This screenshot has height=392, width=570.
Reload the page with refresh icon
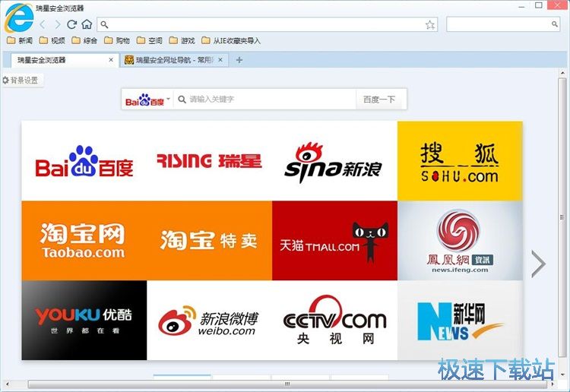coord(71,24)
